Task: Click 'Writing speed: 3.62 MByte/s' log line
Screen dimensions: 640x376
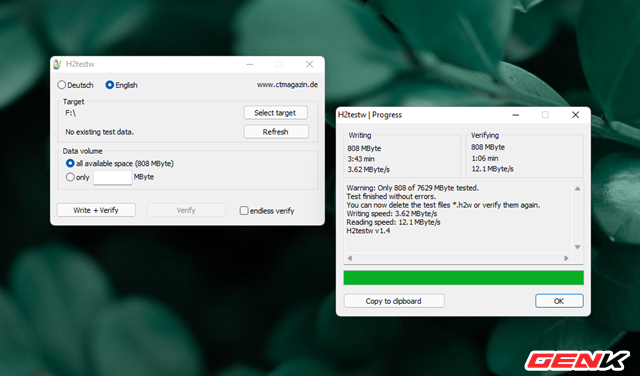Action: point(392,214)
